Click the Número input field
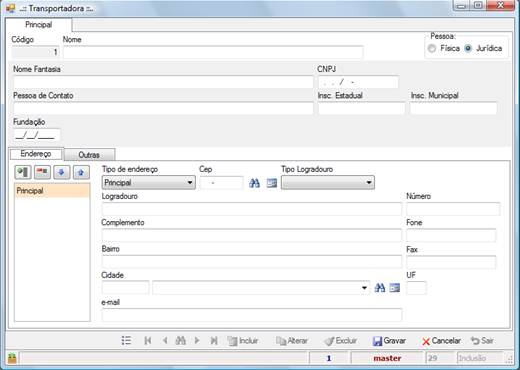Image resolution: width=520 pixels, height=370 pixels. 453,209
